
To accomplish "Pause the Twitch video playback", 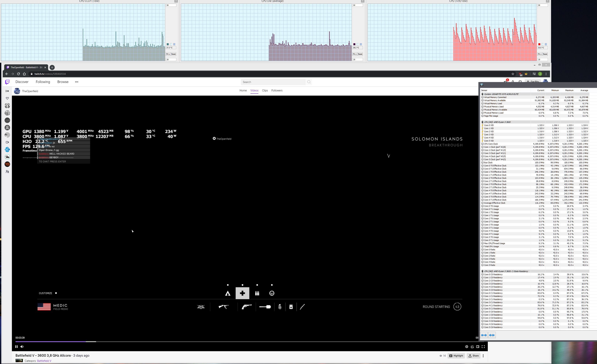I will (x=16, y=347).
